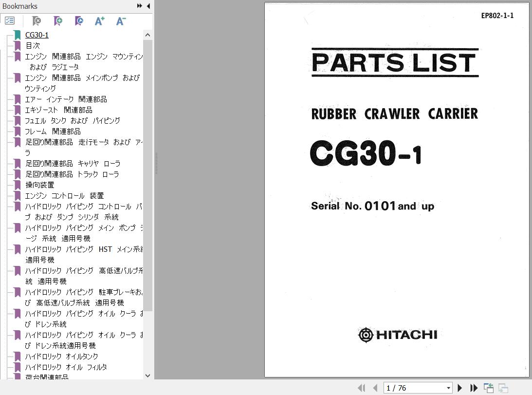Click the bookmarks scrollbar down arrow

pyautogui.click(x=147, y=376)
